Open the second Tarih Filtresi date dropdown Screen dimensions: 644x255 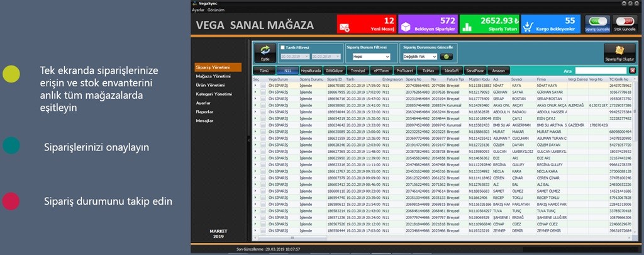point(326,57)
